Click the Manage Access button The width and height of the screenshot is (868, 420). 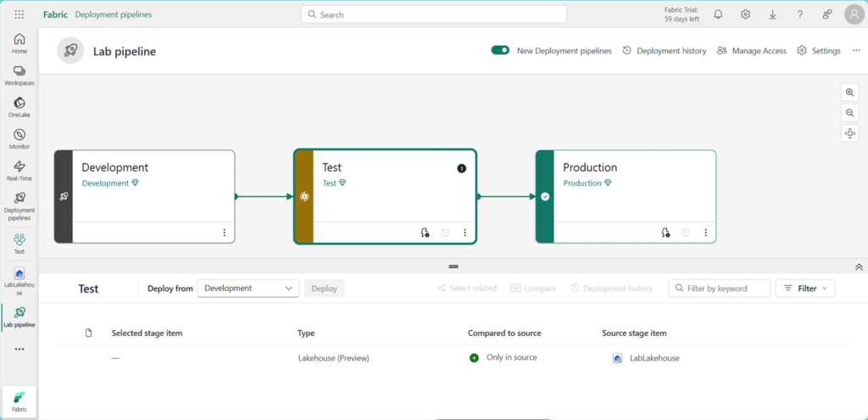(x=751, y=51)
